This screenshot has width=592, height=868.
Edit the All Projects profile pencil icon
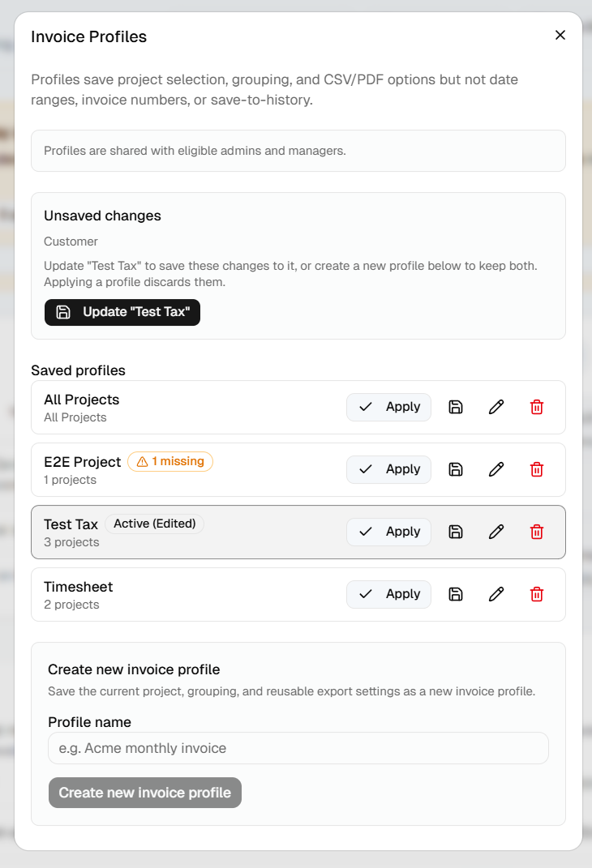point(496,407)
